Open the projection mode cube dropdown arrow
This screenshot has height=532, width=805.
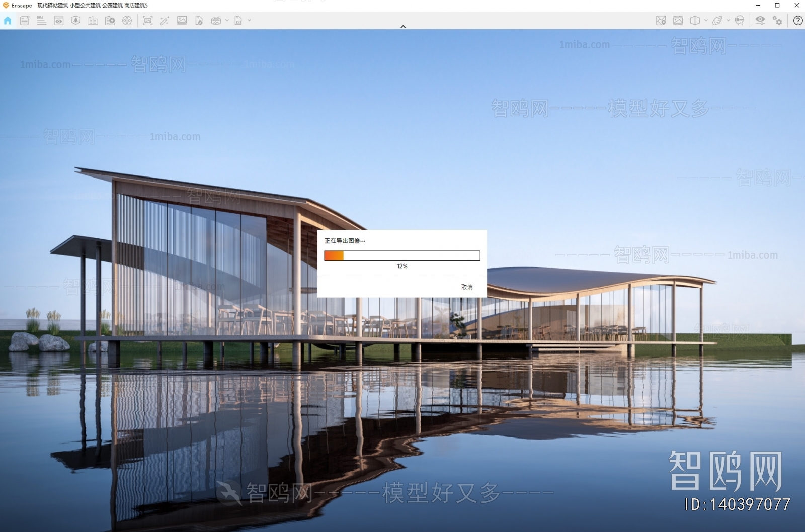pos(706,21)
